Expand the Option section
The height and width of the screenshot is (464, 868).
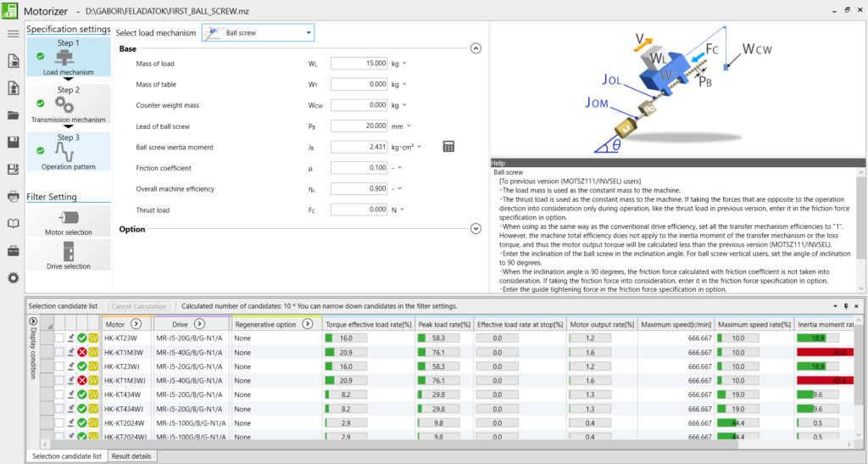click(x=476, y=229)
